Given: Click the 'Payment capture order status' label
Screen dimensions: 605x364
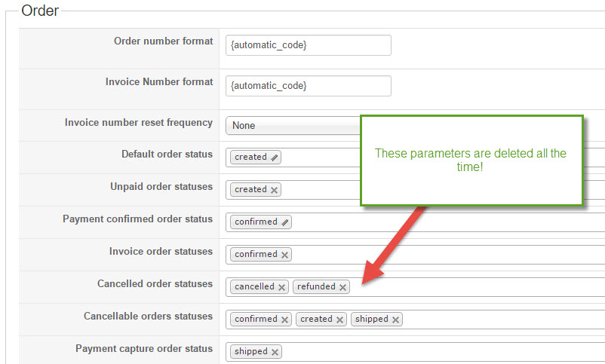Looking at the screenshot, I should (x=144, y=349).
